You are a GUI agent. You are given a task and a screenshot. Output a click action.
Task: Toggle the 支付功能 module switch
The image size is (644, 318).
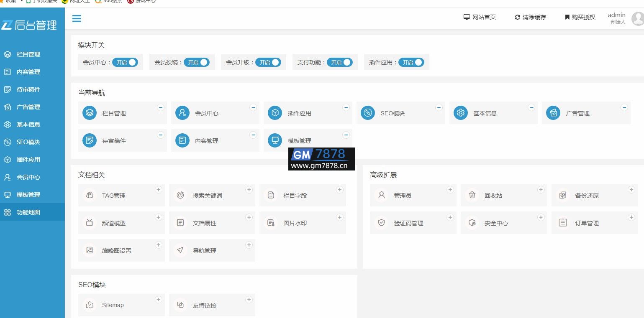point(340,62)
